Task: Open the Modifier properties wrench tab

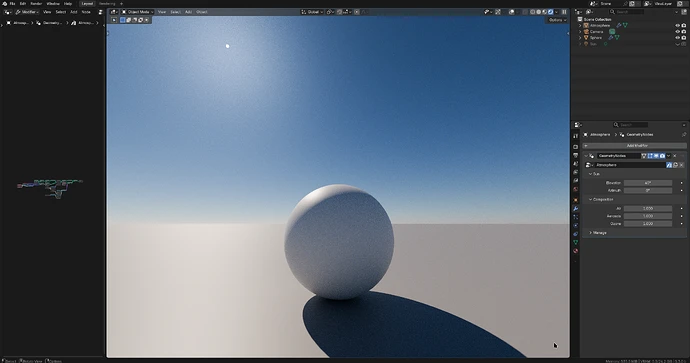Action: (x=576, y=209)
